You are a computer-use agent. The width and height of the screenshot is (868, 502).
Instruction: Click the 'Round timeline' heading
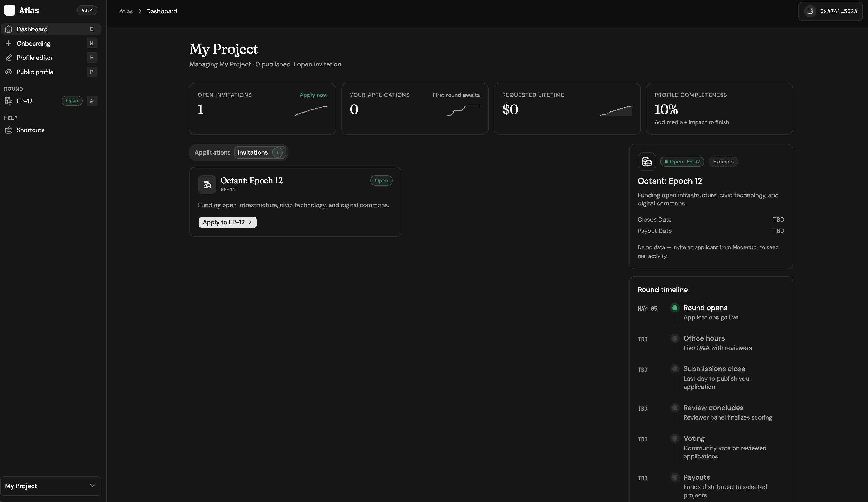coord(662,290)
